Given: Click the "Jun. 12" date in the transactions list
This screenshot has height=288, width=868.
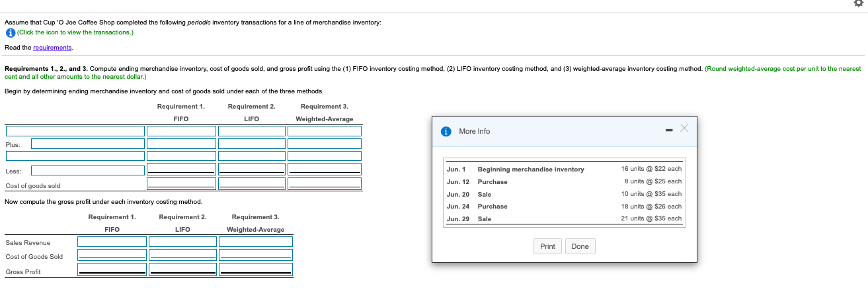Looking at the screenshot, I should tap(457, 181).
